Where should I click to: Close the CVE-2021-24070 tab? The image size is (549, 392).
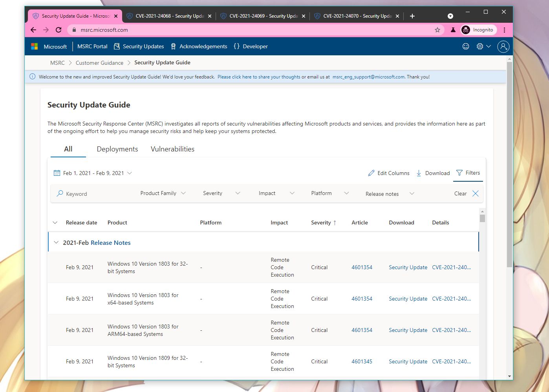(x=397, y=16)
